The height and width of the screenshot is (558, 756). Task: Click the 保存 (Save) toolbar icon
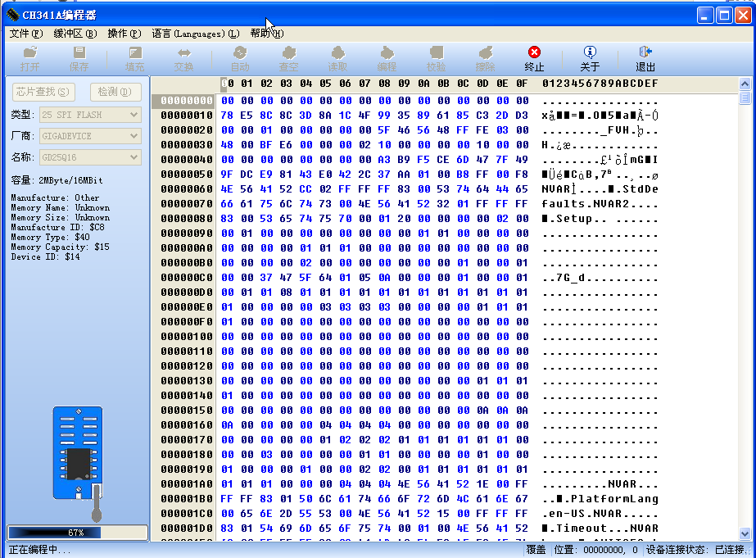pyautogui.click(x=79, y=58)
